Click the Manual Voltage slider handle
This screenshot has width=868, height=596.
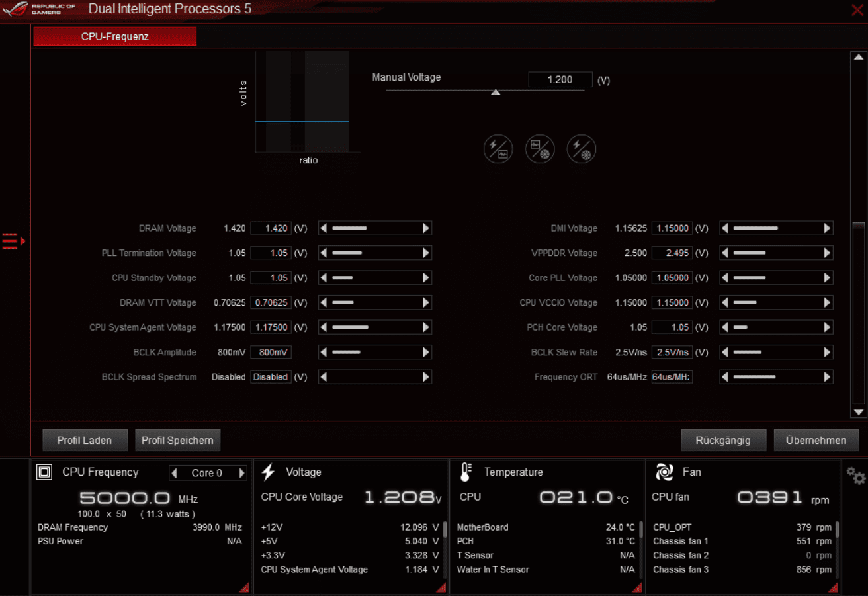pyautogui.click(x=496, y=92)
